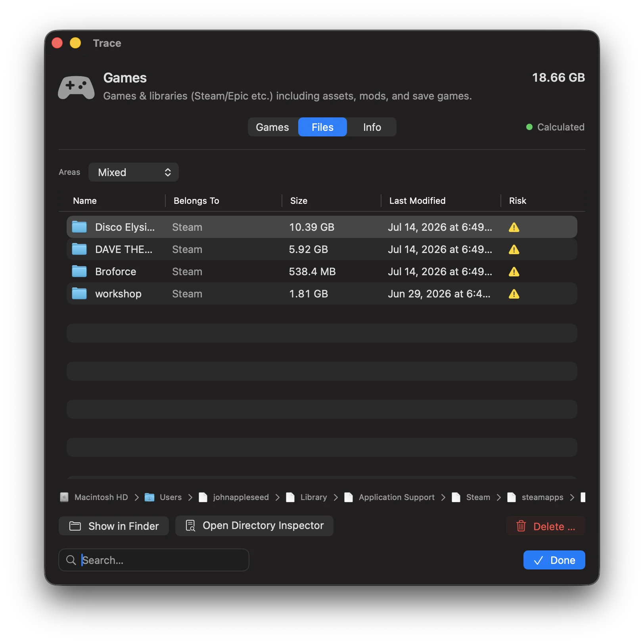Open the Info tab
This screenshot has height=644, width=644.
click(x=372, y=127)
